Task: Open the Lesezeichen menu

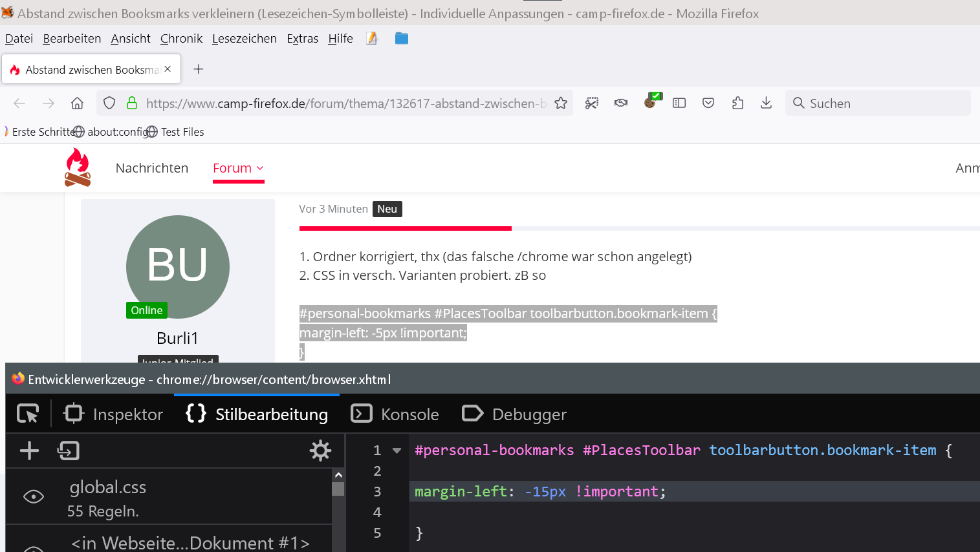Action: (x=244, y=39)
